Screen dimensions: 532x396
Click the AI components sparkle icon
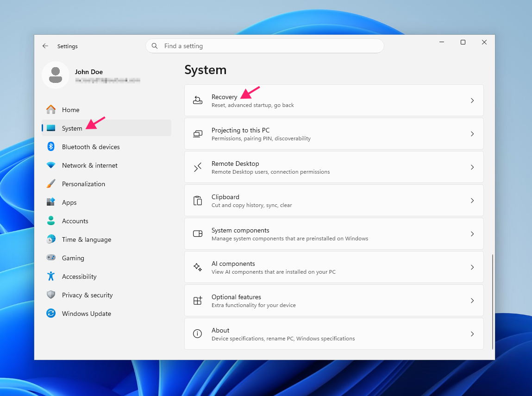tap(197, 267)
